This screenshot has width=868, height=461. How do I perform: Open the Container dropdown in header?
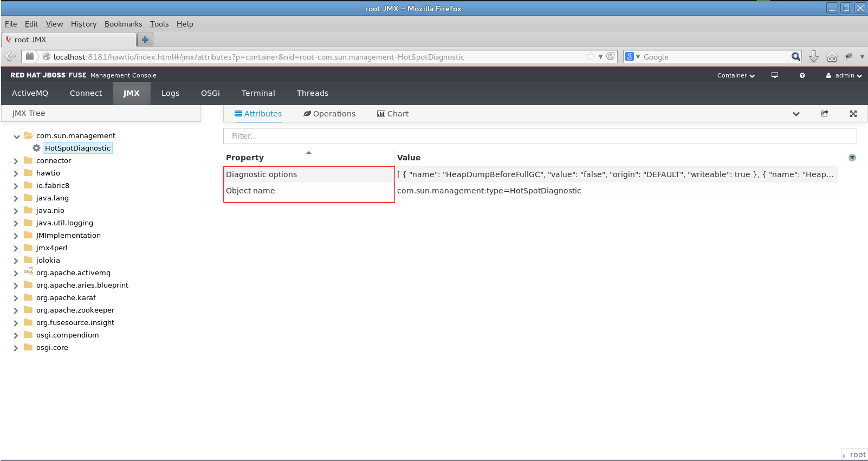click(736, 75)
